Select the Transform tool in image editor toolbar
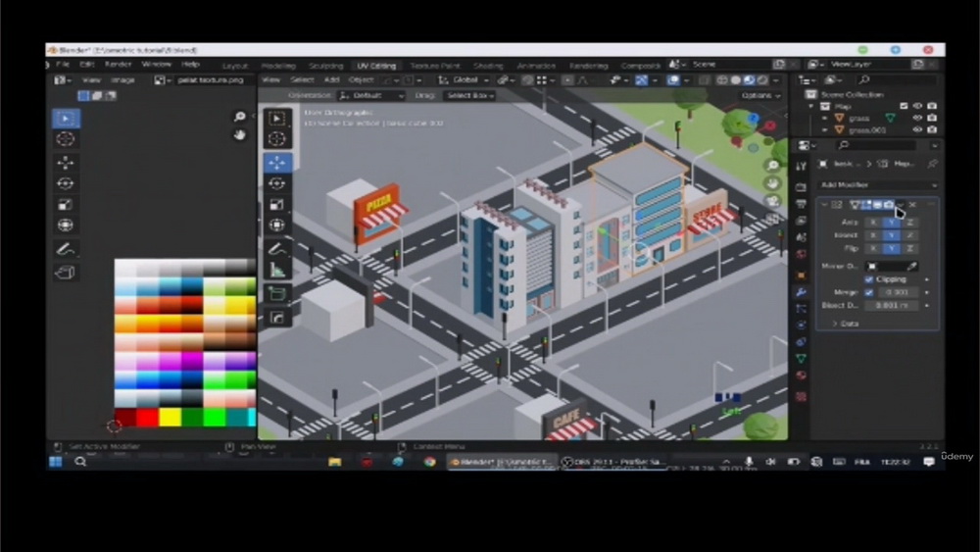This screenshot has height=552, width=980. pyautogui.click(x=66, y=226)
